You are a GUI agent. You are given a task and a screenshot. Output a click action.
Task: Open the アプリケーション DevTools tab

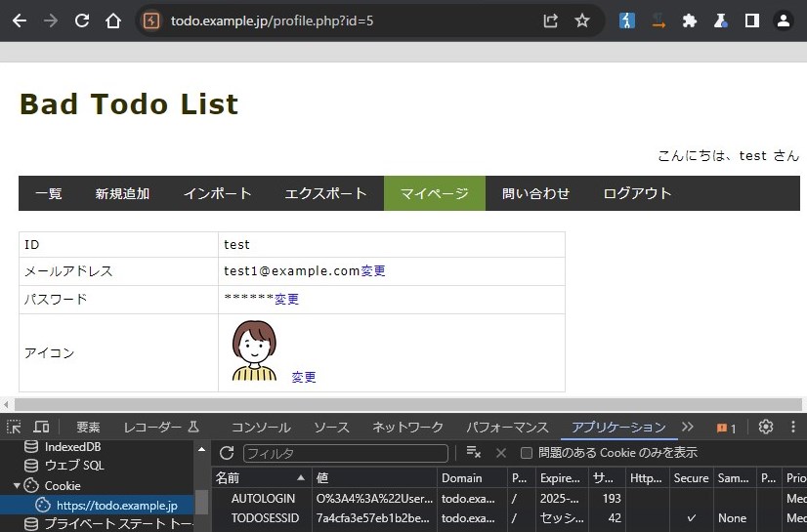pyautogui.click(x=618, y=428)
